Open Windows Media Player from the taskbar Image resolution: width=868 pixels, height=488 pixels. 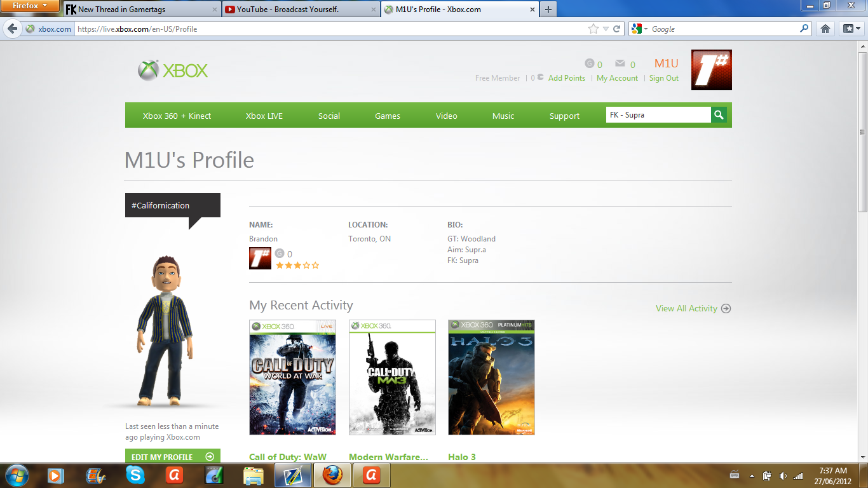(56, 475)
